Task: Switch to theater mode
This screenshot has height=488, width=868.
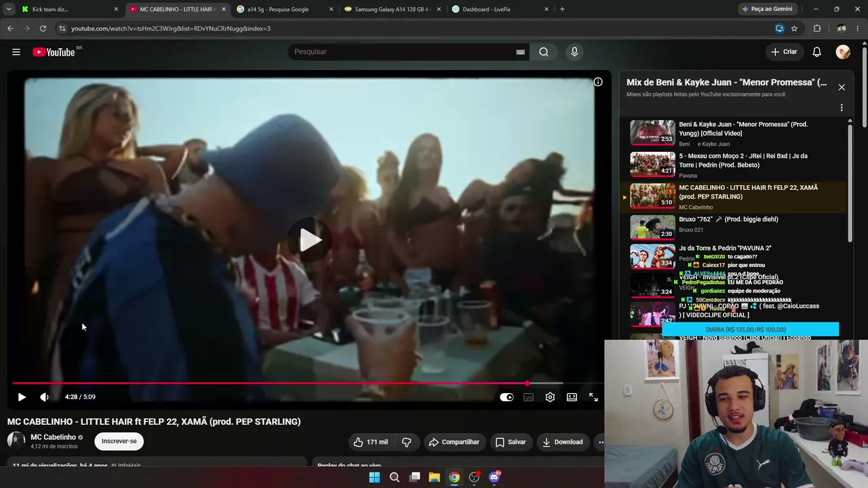Action: (572, 397)
